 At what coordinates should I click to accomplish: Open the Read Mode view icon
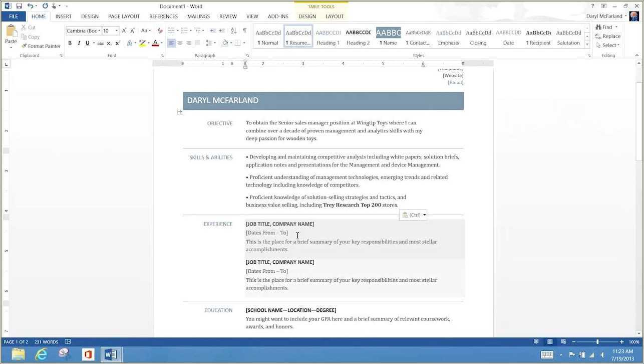coord(535,341)
